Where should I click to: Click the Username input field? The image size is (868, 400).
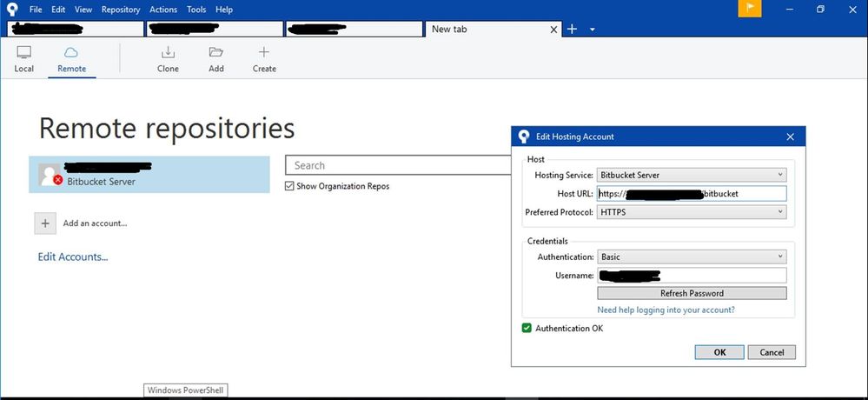[692, 276]
